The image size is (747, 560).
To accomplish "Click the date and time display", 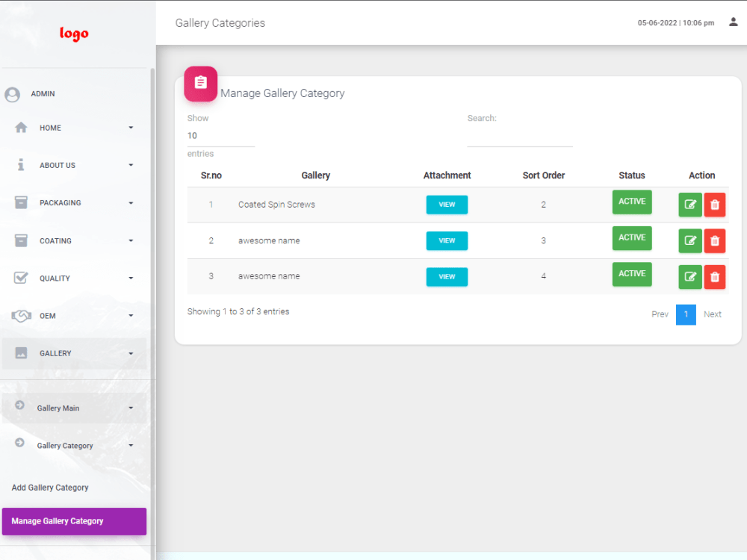I will pos(676,23).
